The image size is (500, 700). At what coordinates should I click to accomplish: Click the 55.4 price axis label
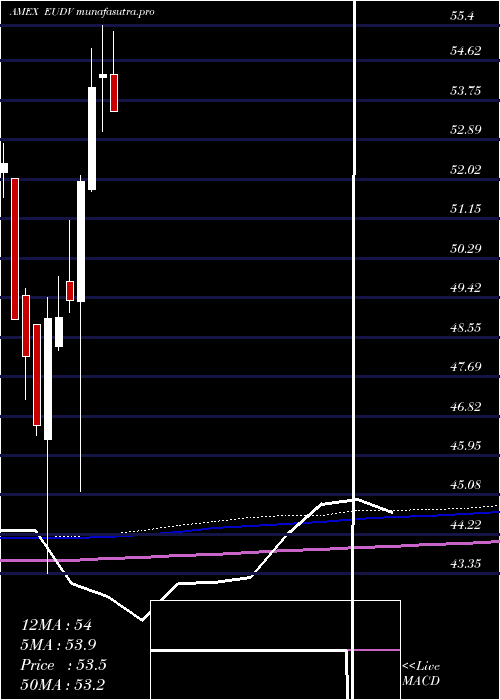click(462, 17)
